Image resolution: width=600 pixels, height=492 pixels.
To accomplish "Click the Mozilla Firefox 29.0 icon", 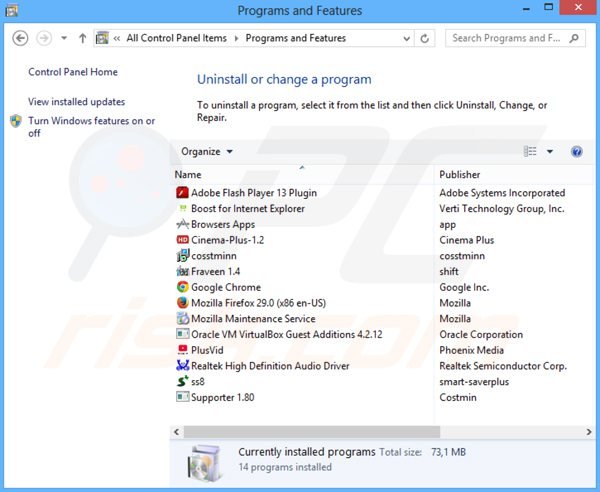I will coord(183,303).
